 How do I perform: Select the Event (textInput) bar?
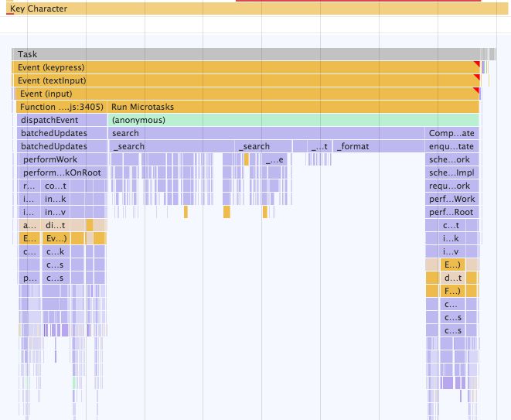click(x=232, y=80)
